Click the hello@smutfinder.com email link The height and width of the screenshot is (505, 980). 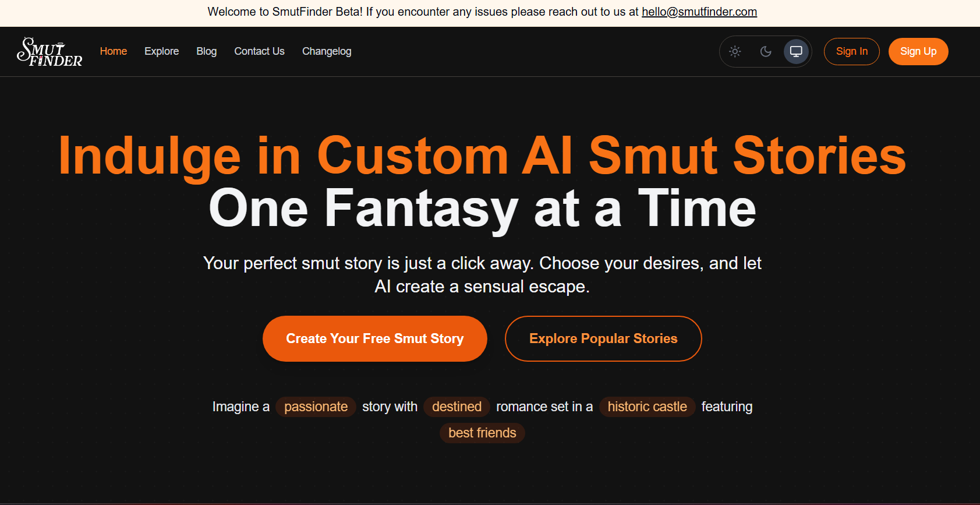coord(699,12)
